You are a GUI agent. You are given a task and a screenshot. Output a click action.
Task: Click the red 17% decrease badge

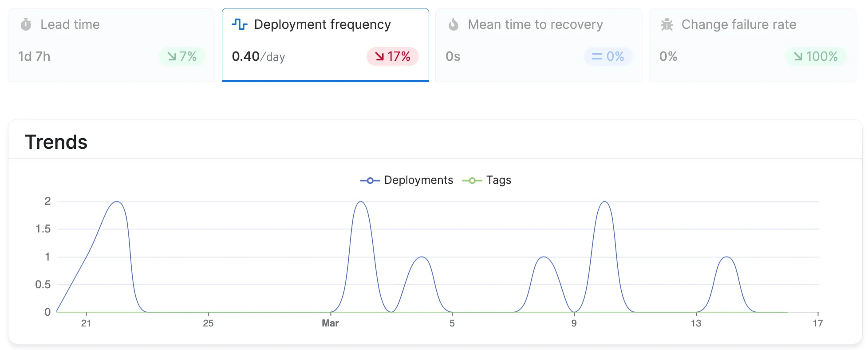pyautogui.click(x=393, y=56)
